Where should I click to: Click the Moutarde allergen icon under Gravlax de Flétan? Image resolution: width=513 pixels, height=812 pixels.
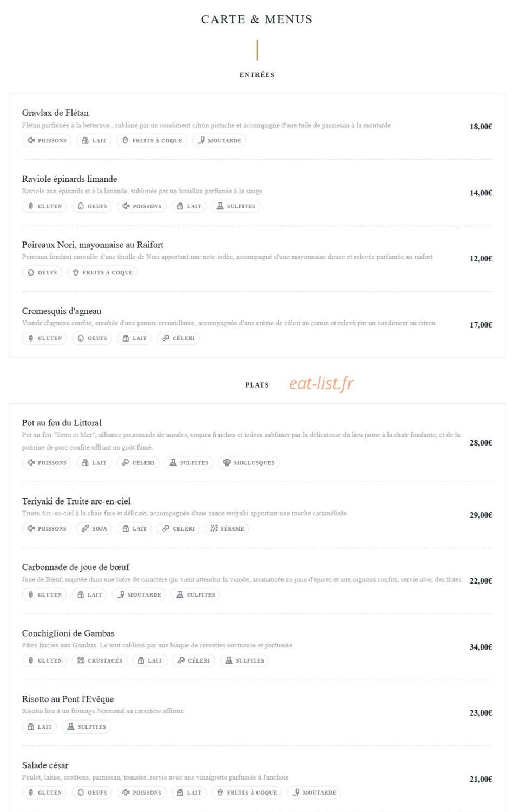pos(201,141)
